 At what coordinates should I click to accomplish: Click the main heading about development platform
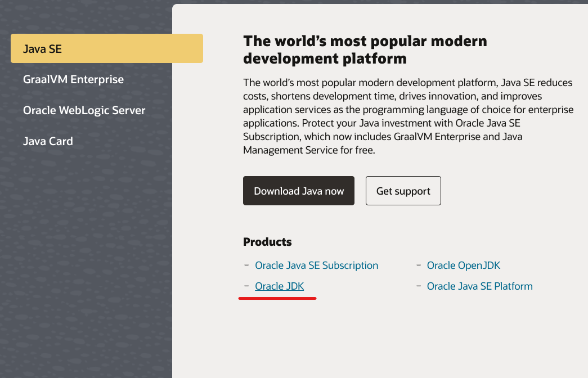[x=365, y=49]
